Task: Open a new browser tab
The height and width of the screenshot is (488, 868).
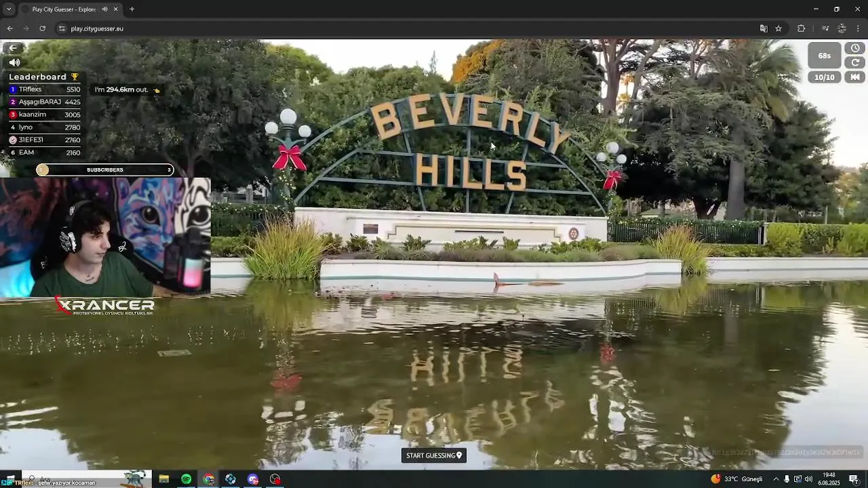Action: click(132, 9)
